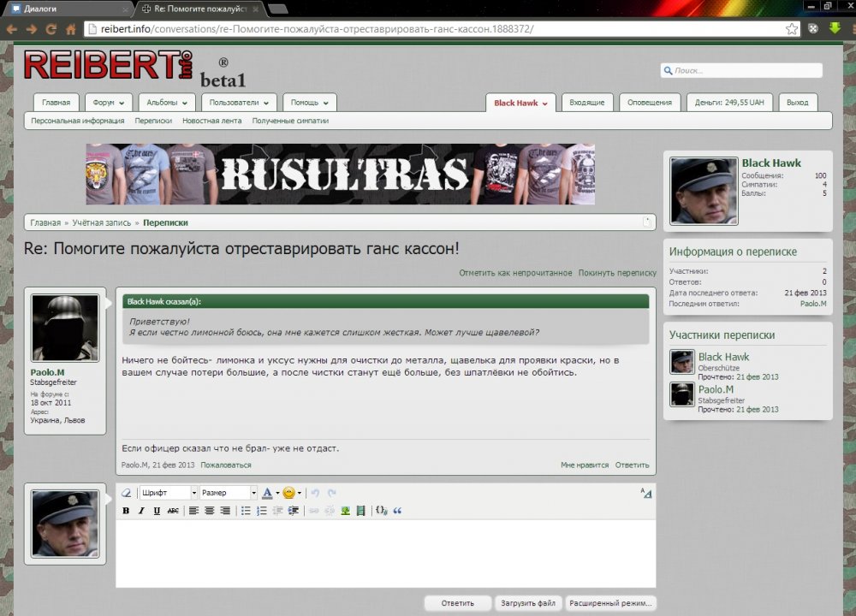This screenshot has height=616, width=856.
Task: Click into the reply message text area
Action: [x=385, y=553]
